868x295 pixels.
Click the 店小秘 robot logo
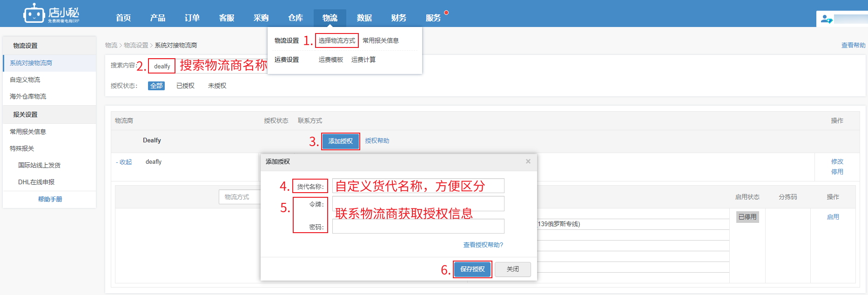pos(34,14)
